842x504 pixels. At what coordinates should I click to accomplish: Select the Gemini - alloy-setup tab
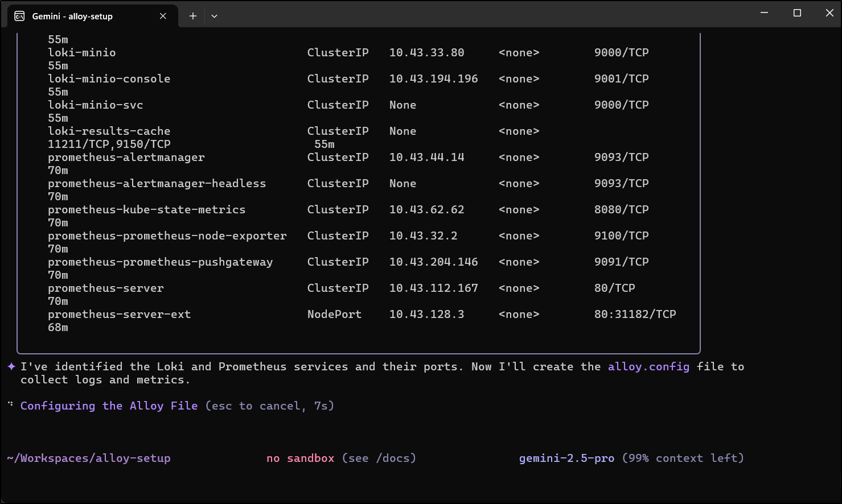pyautogui.click(x=93, y=16)
